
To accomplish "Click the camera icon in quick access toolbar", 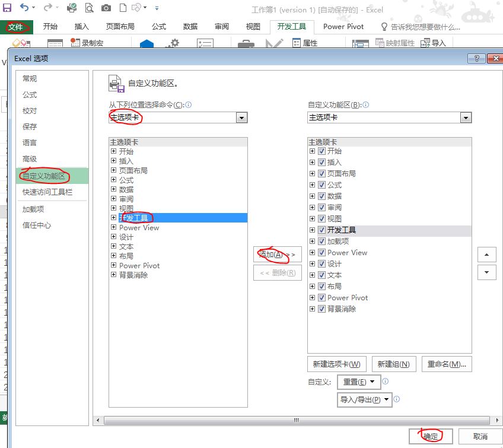I will [x=106, y=8].
